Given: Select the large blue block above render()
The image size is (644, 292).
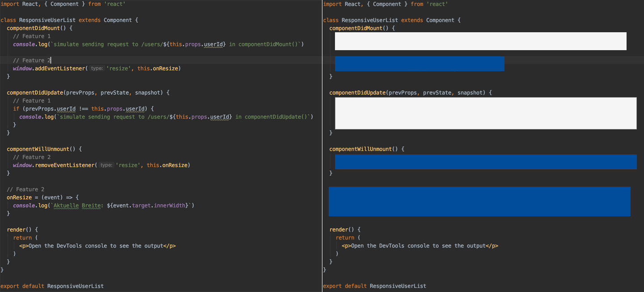Looking at the screenshot, I should [x=479, y=202].
